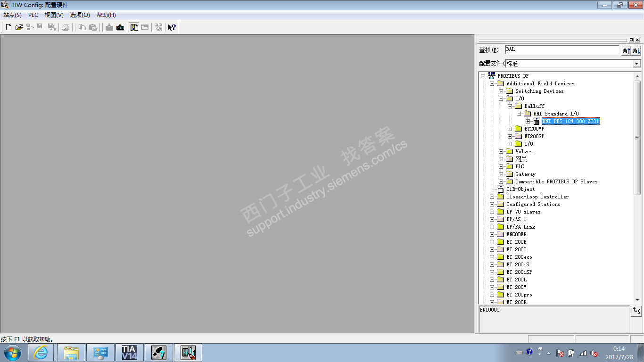This screenshot has width=644, height=362.
Task: Click the Paste toolbar icon
Action: pos(93,27)
